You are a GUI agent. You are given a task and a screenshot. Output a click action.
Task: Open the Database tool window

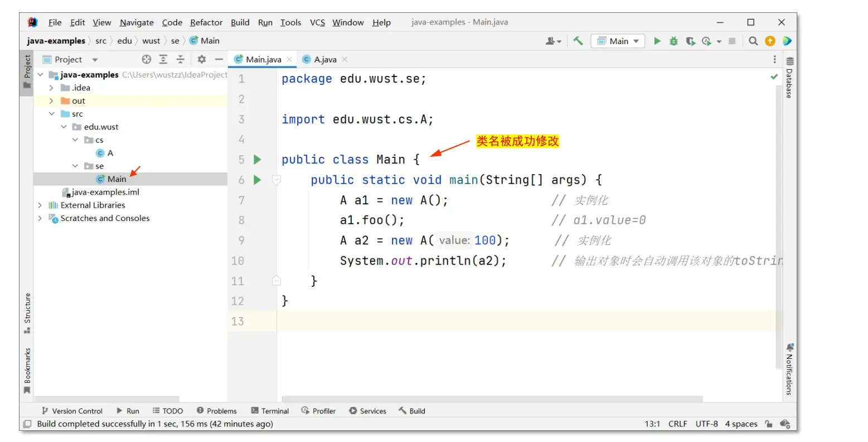pos(789,76)
